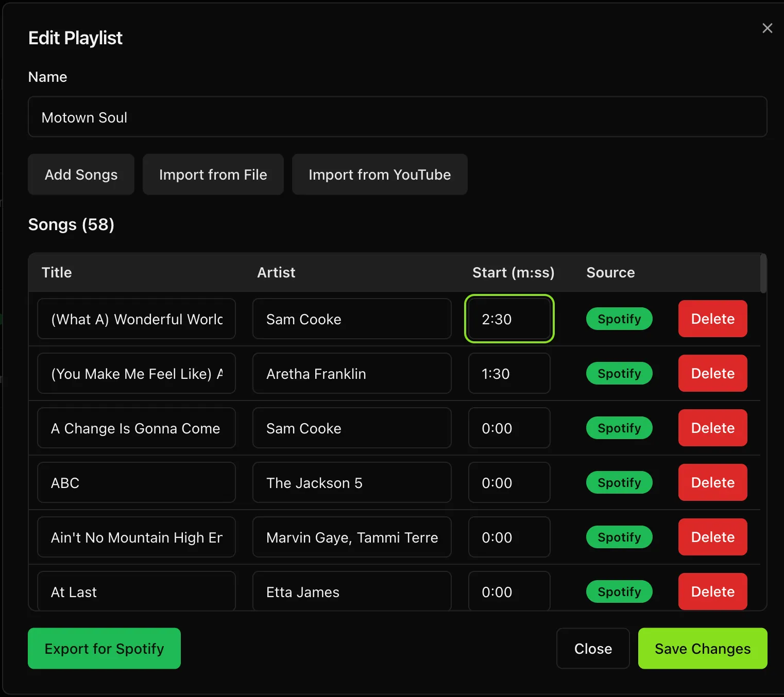Screen dimensions: 784x697
Task: Edit artist field for Wonderful World row
Action: coord(352,319)
